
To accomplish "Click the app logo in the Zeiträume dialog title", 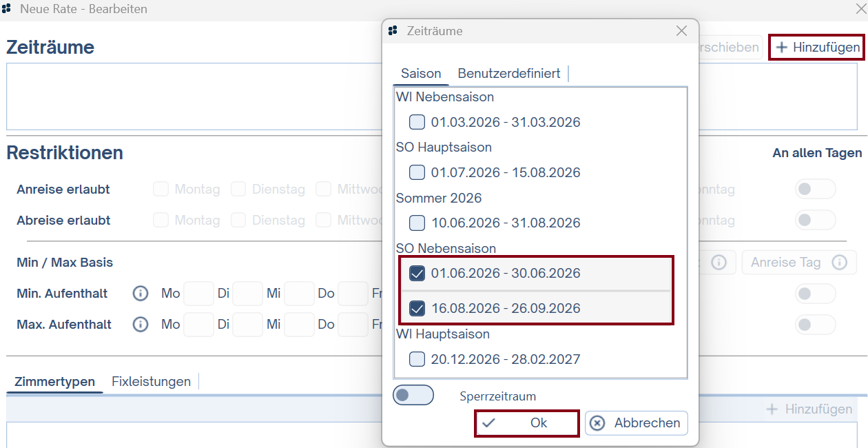I will point(393,31).
